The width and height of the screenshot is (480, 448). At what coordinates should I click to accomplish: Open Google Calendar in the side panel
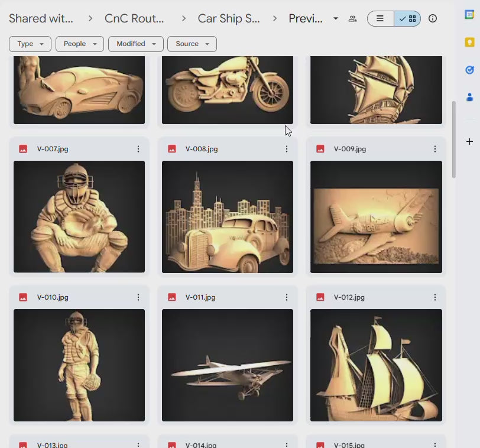470,14
